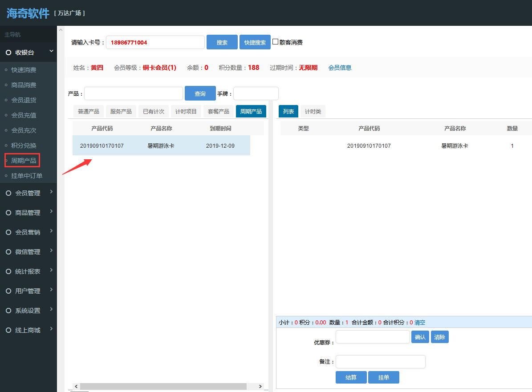Click the circle icon beside 收银台

coord(8,53)
